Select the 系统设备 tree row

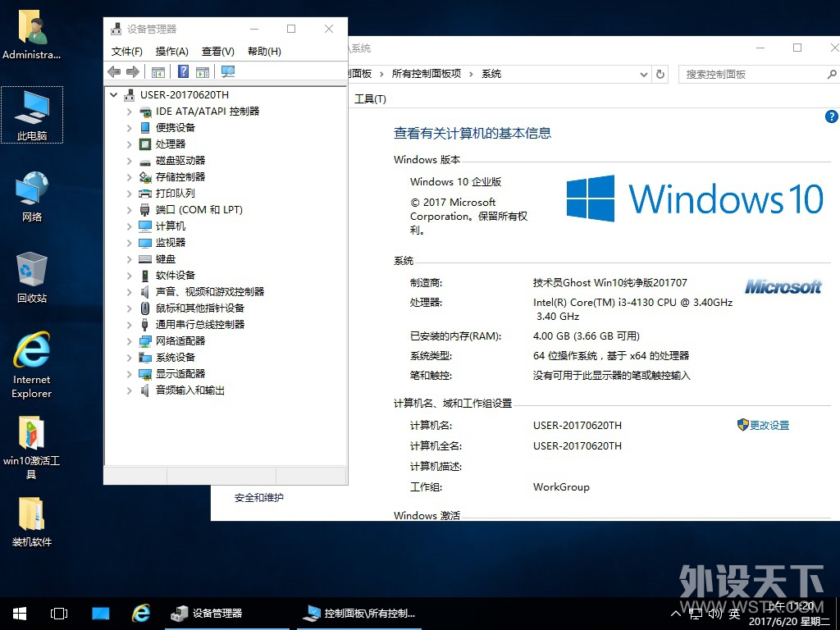coord(176,358)
